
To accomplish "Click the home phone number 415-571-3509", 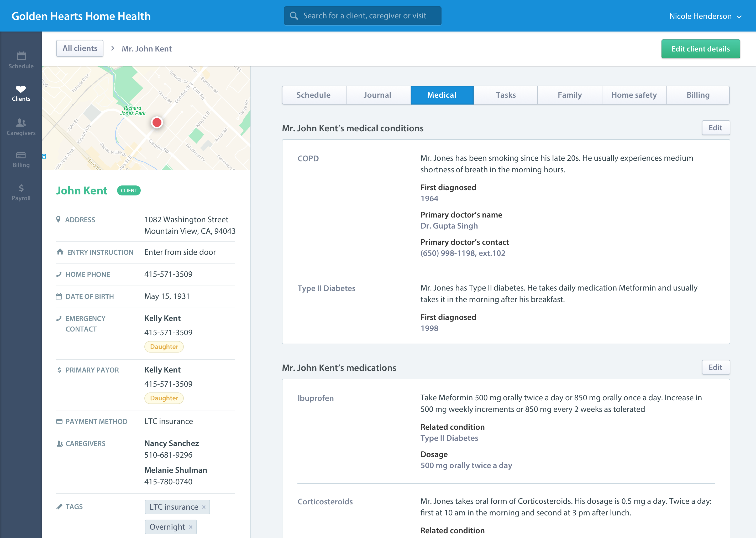I will (x=168, y=274).
